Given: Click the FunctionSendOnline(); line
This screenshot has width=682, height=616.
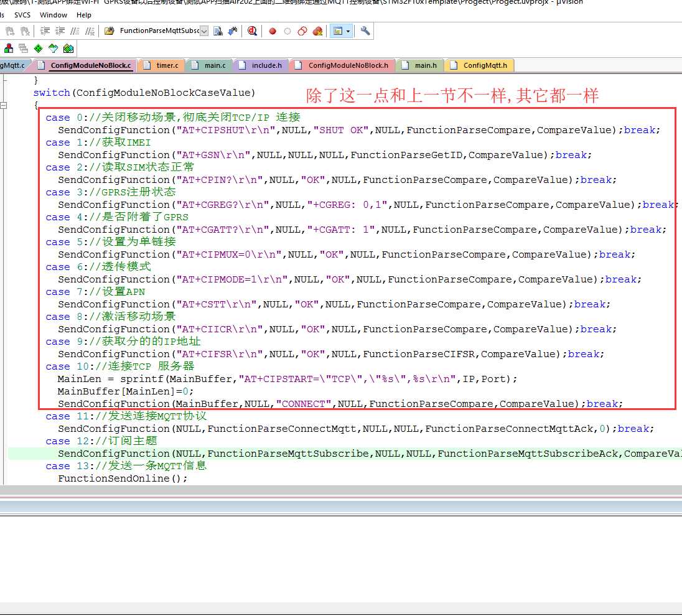Looking at the screenshot, I should coord(123,478).
